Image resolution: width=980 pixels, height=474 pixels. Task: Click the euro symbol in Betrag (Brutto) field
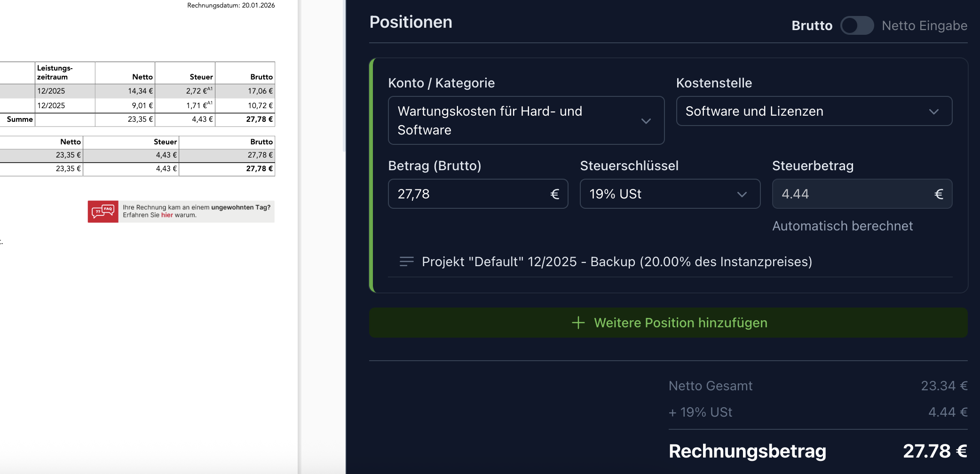coord(555,194)
